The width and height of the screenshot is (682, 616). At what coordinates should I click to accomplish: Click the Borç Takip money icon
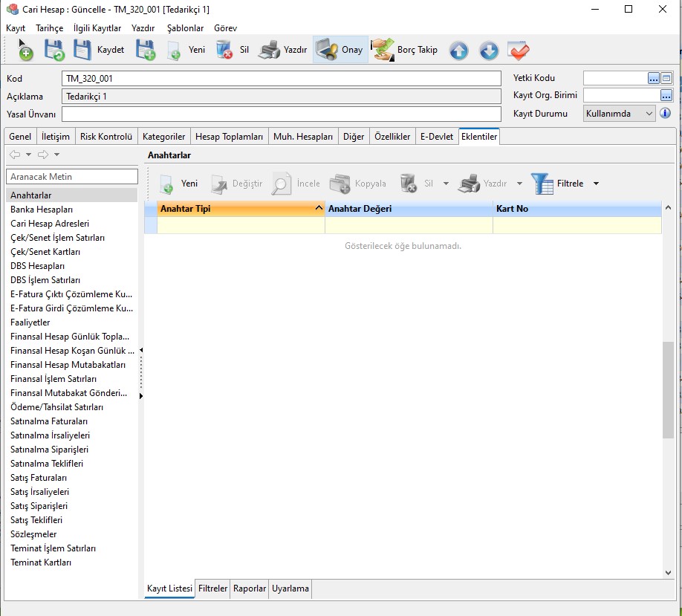383,50
